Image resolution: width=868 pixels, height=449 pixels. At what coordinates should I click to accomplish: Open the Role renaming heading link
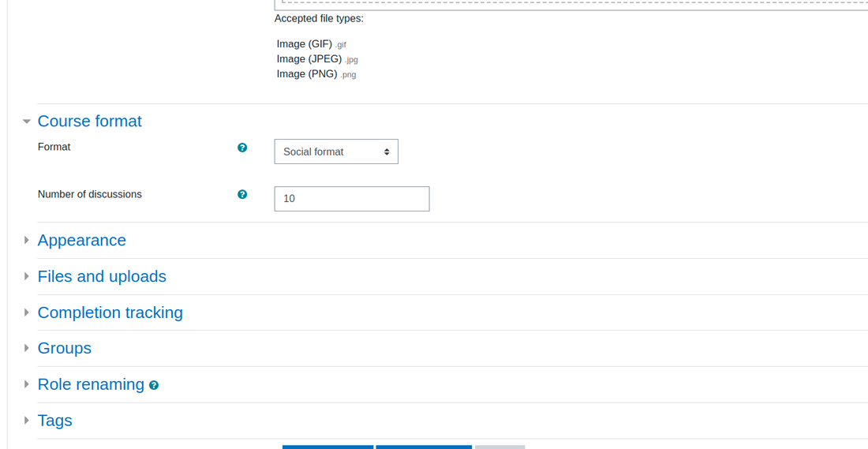[x=91, y=384]
